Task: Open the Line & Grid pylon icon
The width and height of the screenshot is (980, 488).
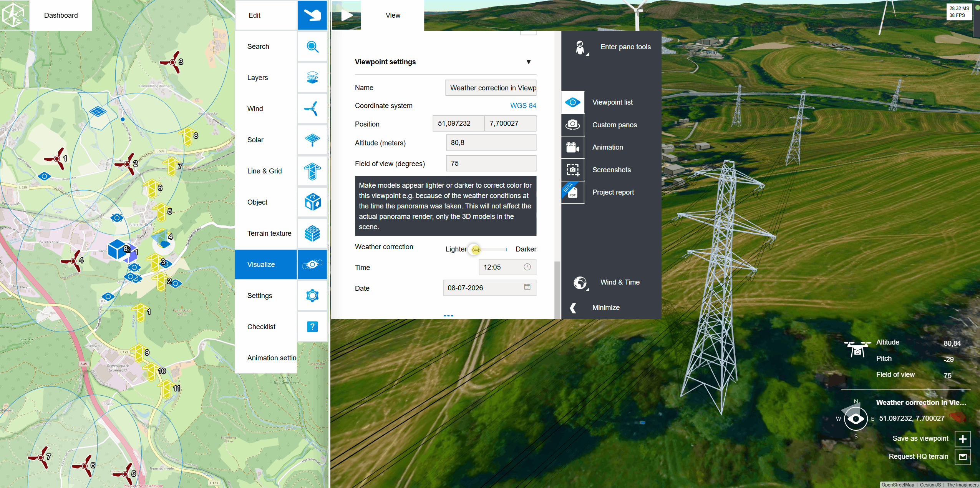Action: pos(312,171)
